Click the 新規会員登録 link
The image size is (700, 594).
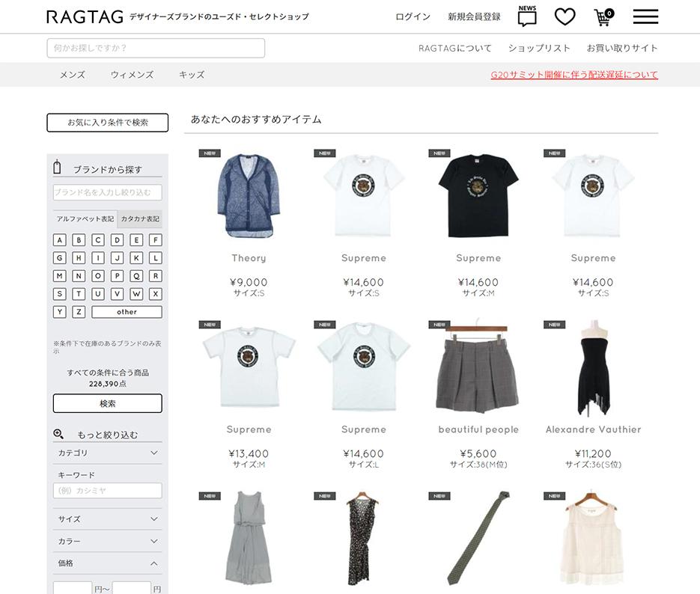point(474,17)
